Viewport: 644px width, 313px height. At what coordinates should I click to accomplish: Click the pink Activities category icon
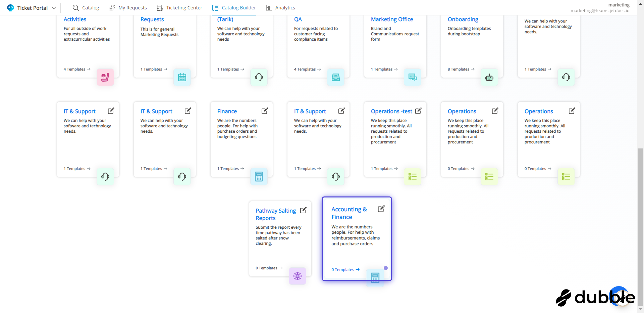(105, 77)
